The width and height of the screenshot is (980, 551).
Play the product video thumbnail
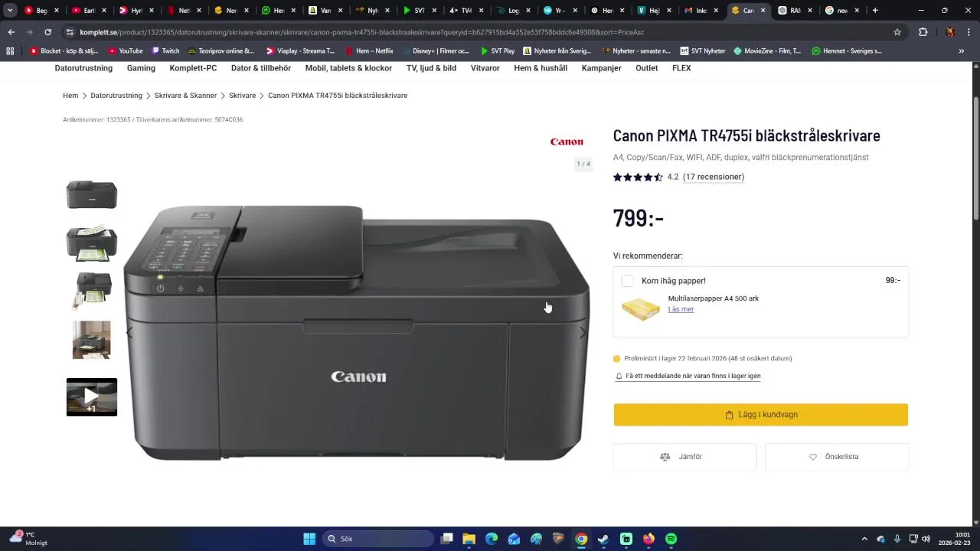pyautogui.click(x=92, y=397)
